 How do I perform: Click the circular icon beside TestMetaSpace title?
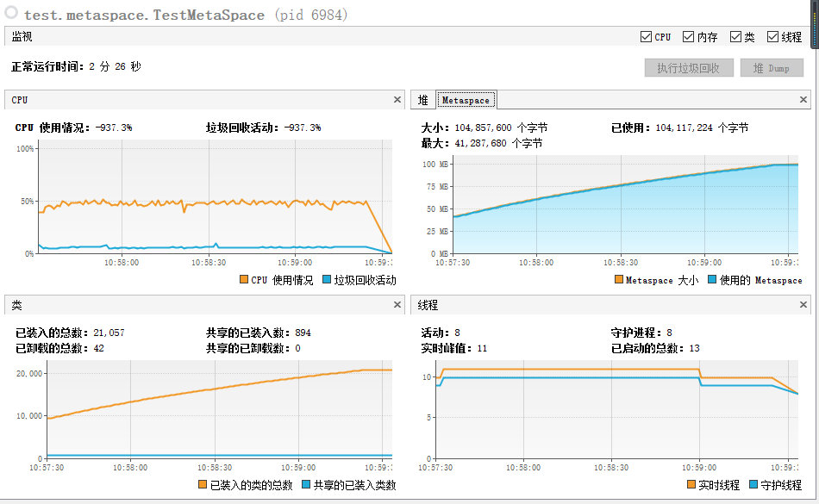coord(11,13)
